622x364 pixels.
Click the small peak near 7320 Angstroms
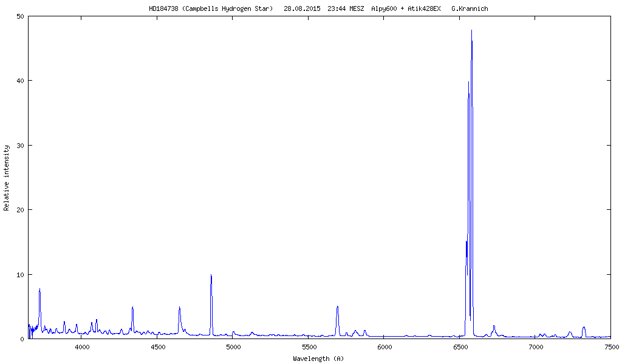(x=584, y=328)
